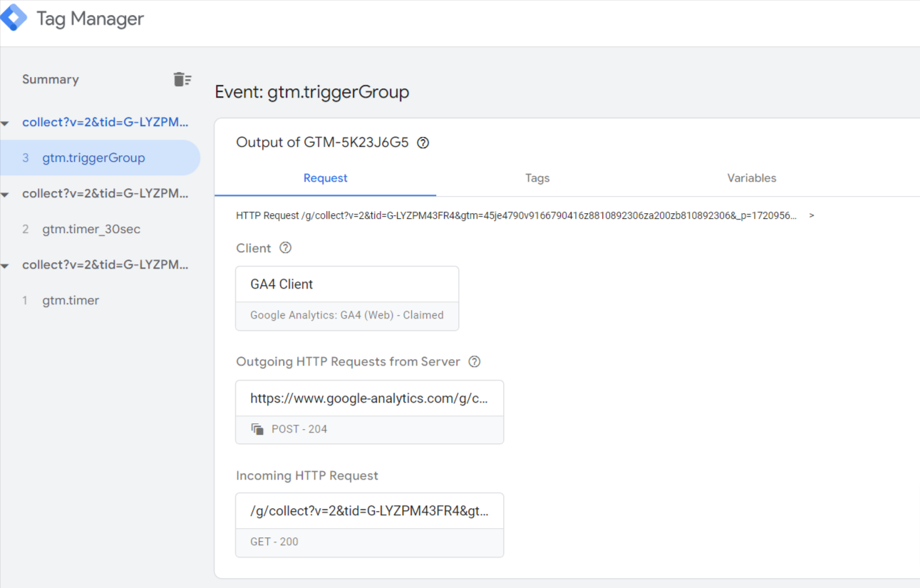
Task: Select the gtm.triggerGroup event
Action: pos(100,158)
